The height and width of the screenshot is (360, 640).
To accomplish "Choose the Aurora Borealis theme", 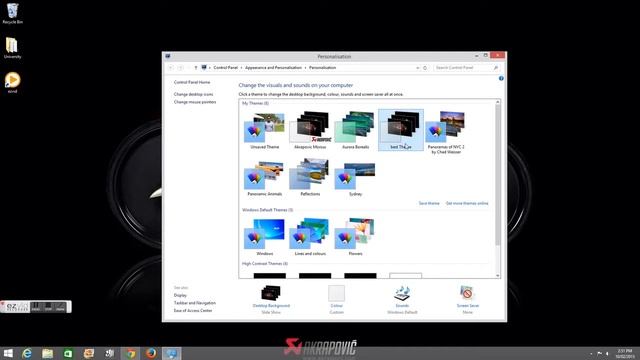I will (x=356, y=130).
